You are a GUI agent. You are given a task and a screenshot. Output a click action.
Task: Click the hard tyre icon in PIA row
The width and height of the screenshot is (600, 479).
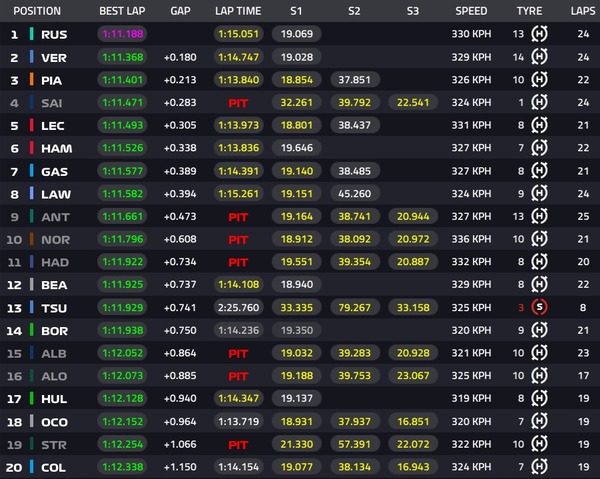pos(539,80)
